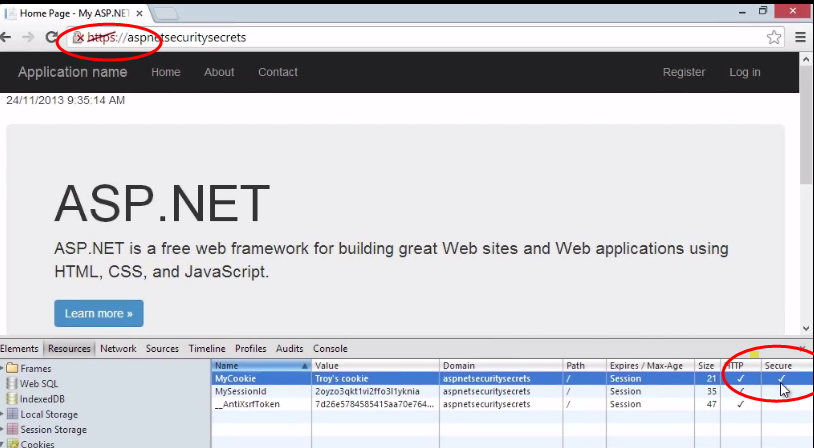Click the Learn more button
Screen dimensions: 814x448
(x=99, y=314)
